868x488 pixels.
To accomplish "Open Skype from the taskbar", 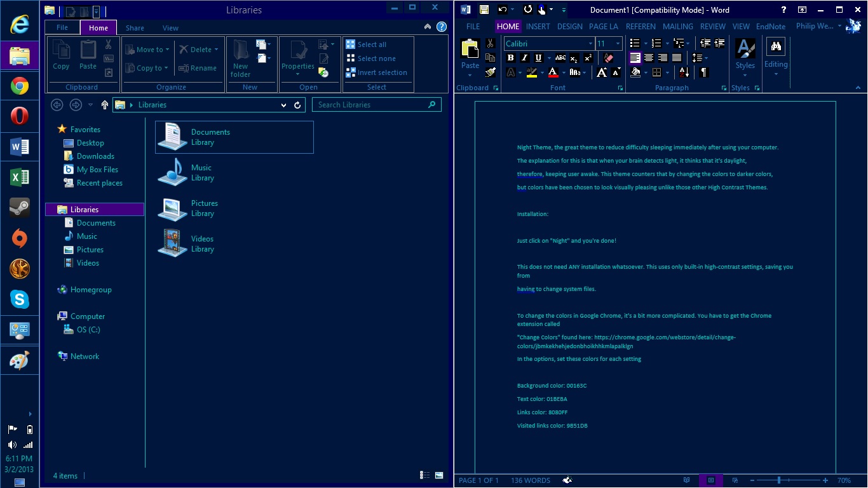I will point(19,299).
